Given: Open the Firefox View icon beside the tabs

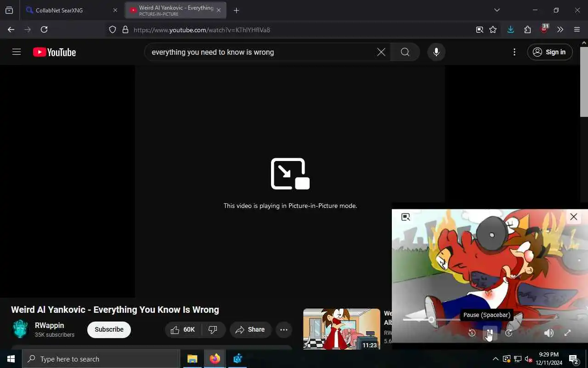Looking at the screenshot, I should 9,10.
